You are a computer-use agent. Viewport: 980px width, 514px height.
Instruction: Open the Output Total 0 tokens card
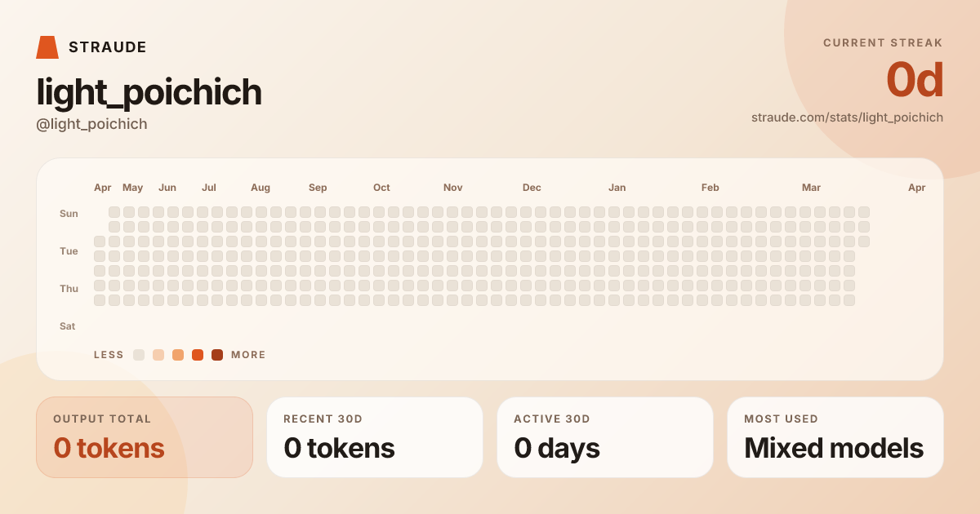tap(145, 437)
